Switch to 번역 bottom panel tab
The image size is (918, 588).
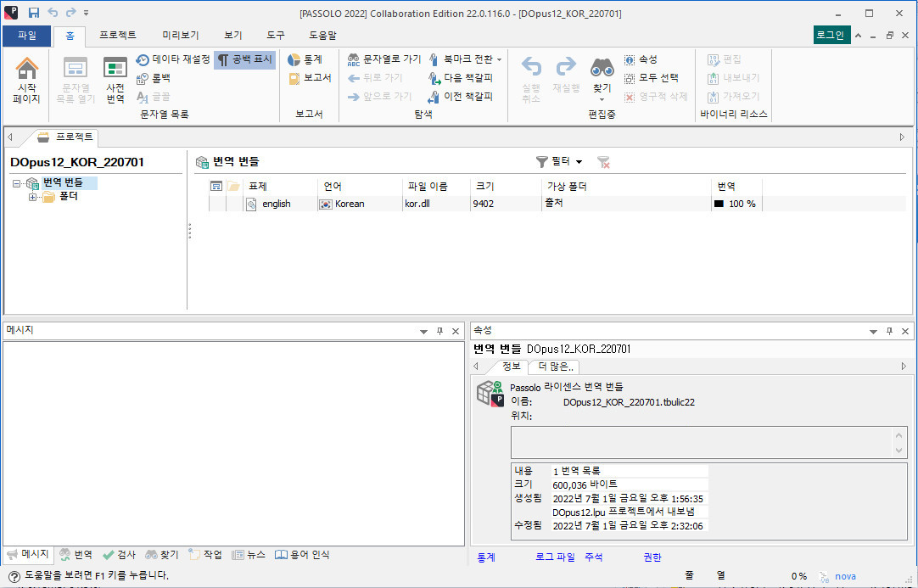[x=76, y=555]
